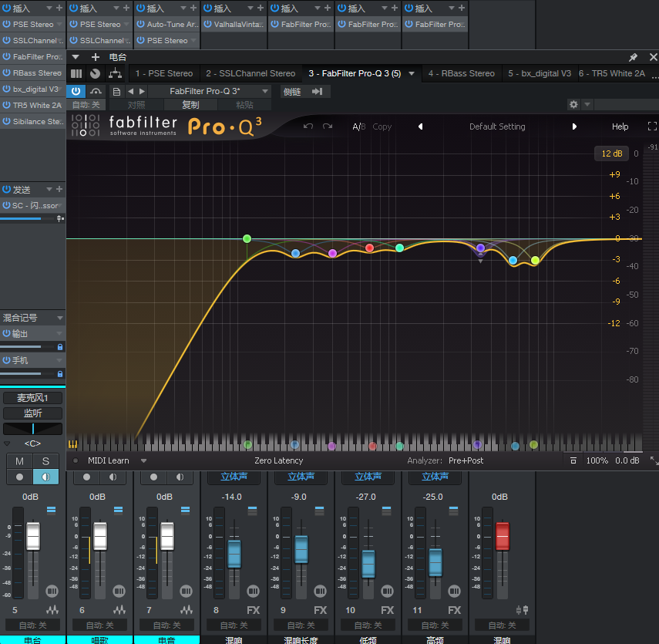
Task: Open channel 7 waveform icon
Action: (187, 610)
